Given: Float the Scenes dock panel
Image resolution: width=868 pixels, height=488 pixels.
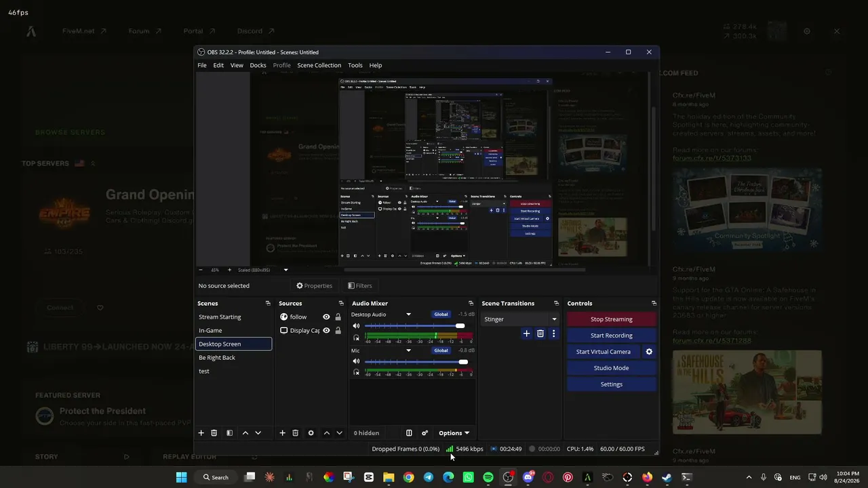Looking at the screenshot, I should (x=268, y=304).
